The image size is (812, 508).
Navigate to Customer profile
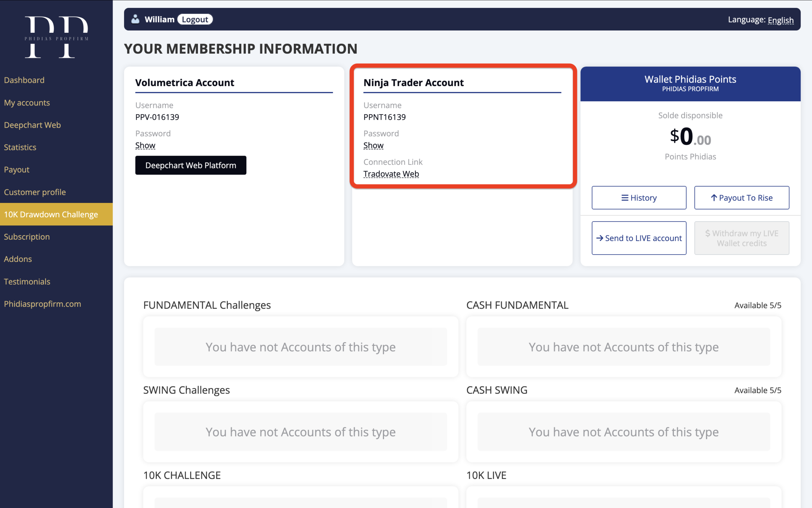point(35,192)
